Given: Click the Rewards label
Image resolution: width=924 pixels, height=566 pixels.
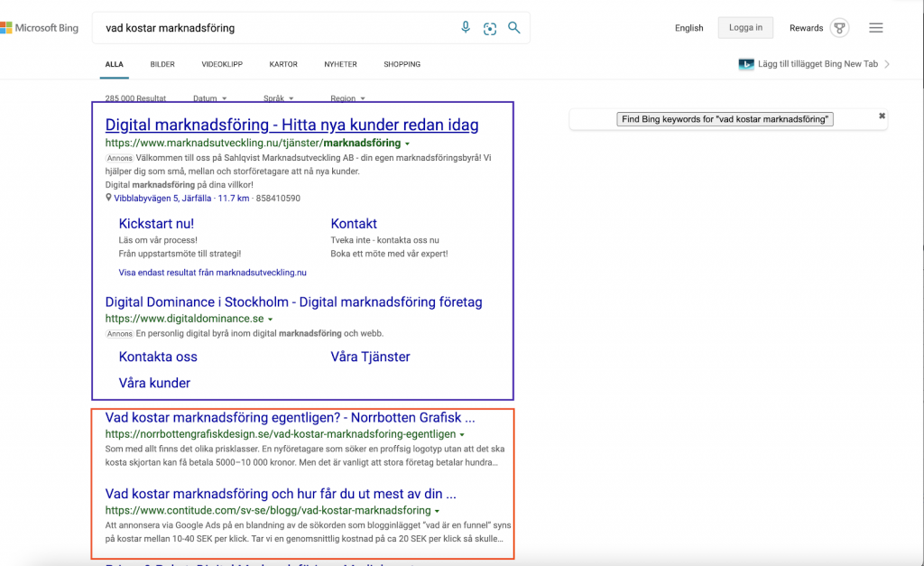Looking at the screenshot, I should click(806, 28).
